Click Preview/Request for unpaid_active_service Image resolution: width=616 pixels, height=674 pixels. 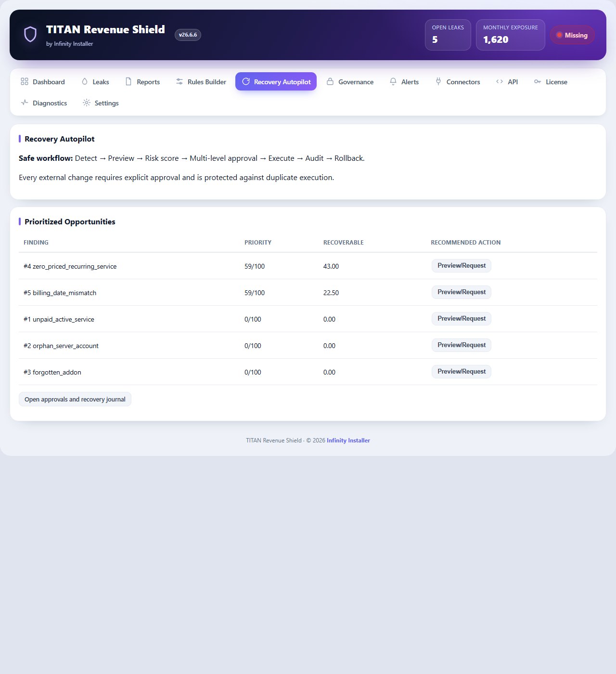point(462,319)
